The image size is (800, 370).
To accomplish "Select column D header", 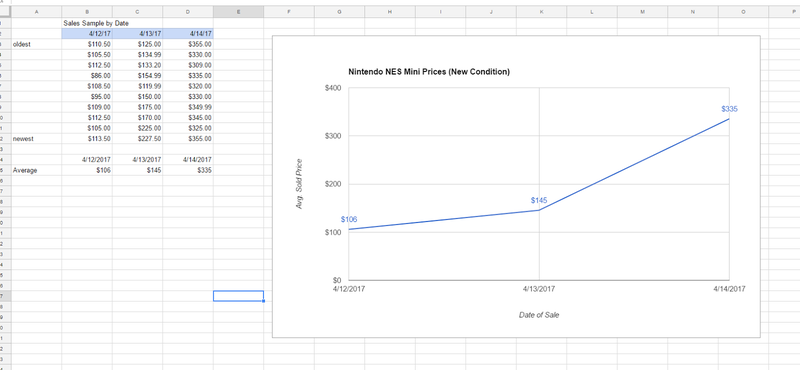I will [188, 12].
